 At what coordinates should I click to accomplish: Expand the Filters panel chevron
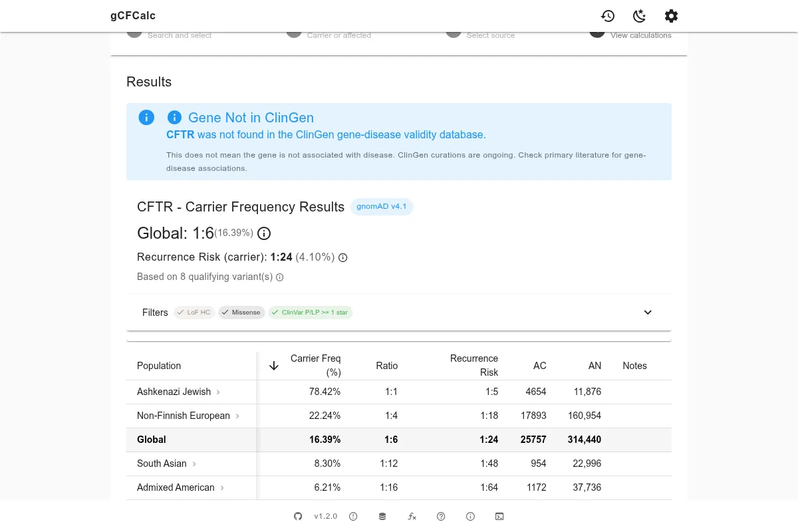pos(648,313)
